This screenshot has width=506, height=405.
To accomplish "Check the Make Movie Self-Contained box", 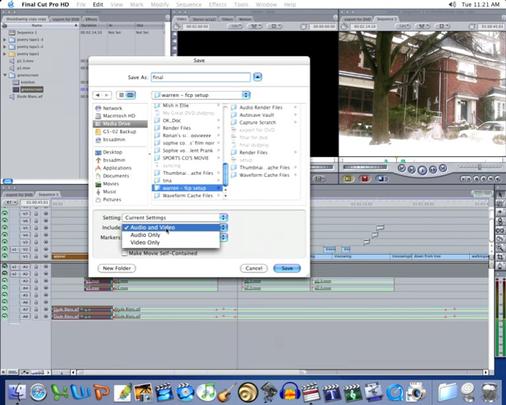I will click(x=125, y=253).
